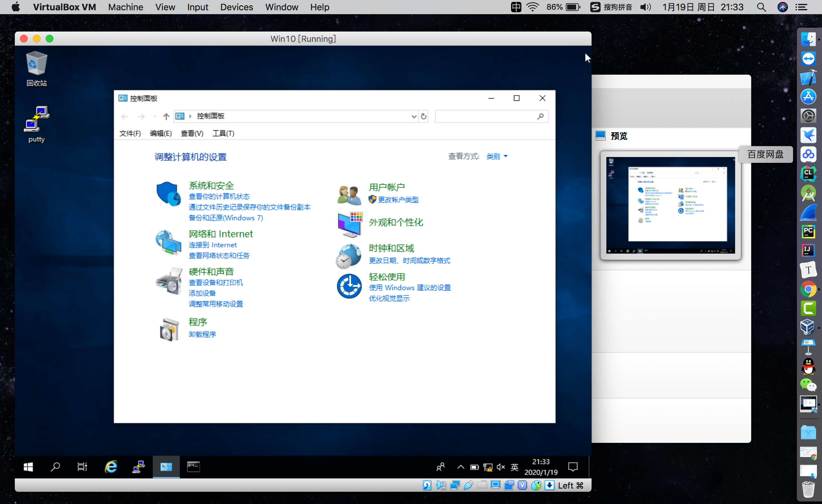Viewport: 822px width, 504px height.
Task: Open the 文件(F) menu
Action: (130, 134)
